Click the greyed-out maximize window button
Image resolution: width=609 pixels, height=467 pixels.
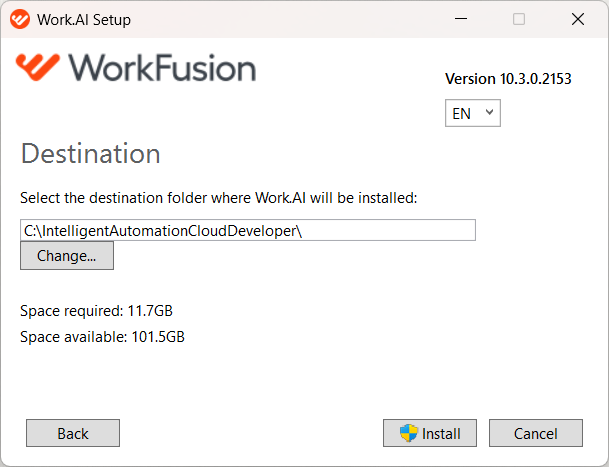pos(519,19)
